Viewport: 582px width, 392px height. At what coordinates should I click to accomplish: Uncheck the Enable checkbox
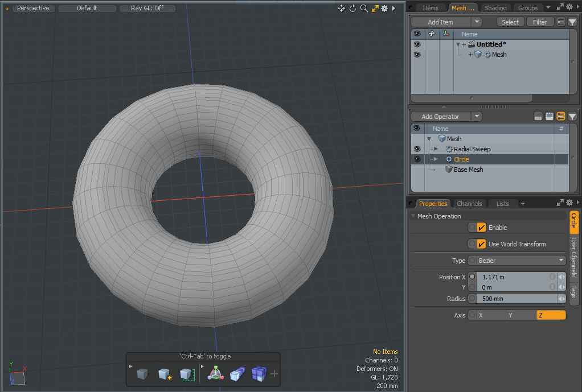(481, 228)
